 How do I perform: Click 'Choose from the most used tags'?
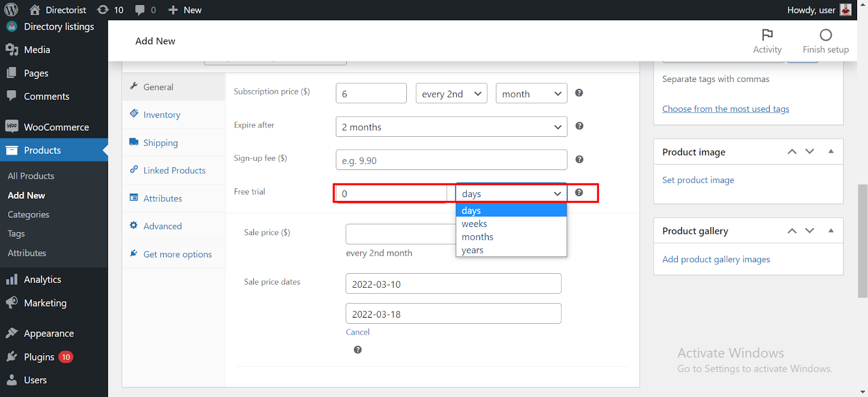pyautogui.click(x=725, y=109)
